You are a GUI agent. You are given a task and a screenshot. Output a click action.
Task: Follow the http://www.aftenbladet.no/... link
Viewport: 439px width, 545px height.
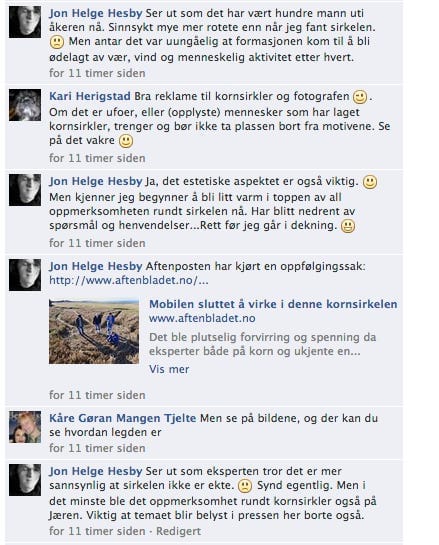tap(129, 280)
